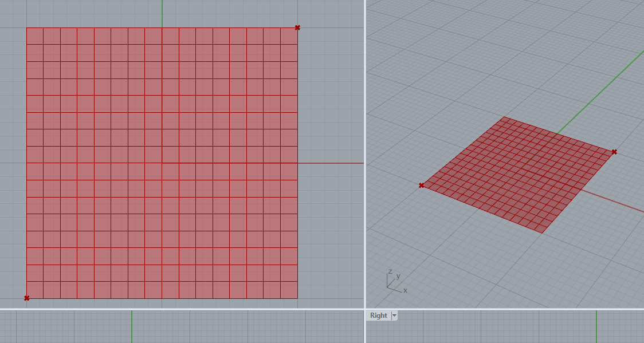The width and height of the screenshot is (644, 343).
Task: Click the green axis line in the Right viewport
Action: tap(596, 326)
